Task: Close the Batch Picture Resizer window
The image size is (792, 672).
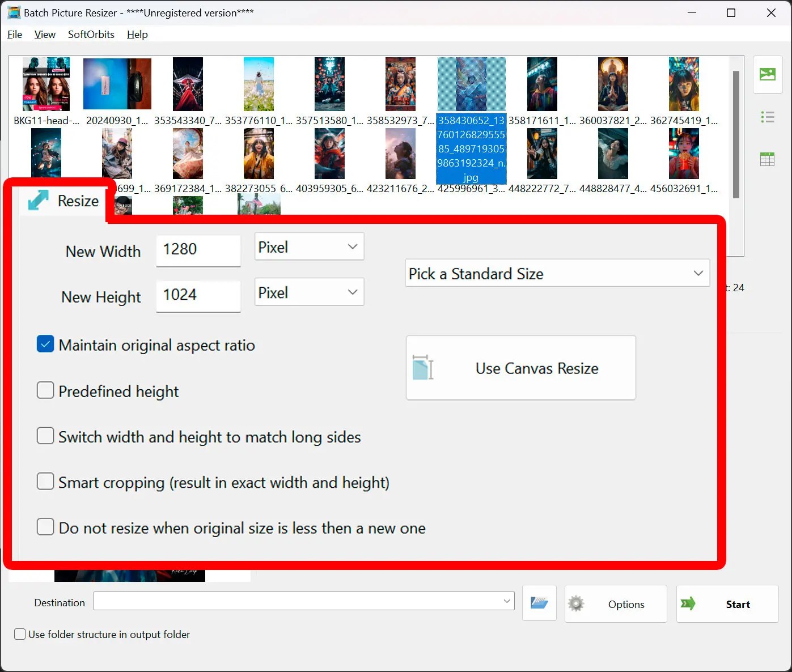Action: 771,12
